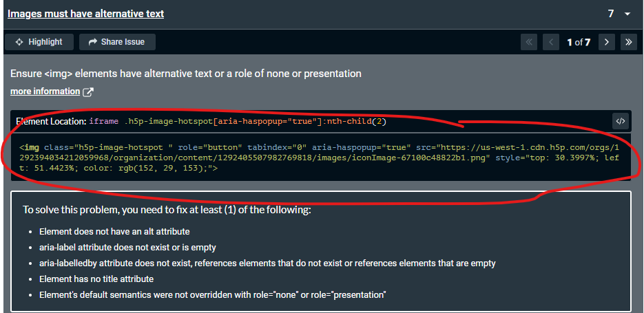Click 'Element does not have an alt attribute'
The image size is (644, 313).
pos(114,231)
